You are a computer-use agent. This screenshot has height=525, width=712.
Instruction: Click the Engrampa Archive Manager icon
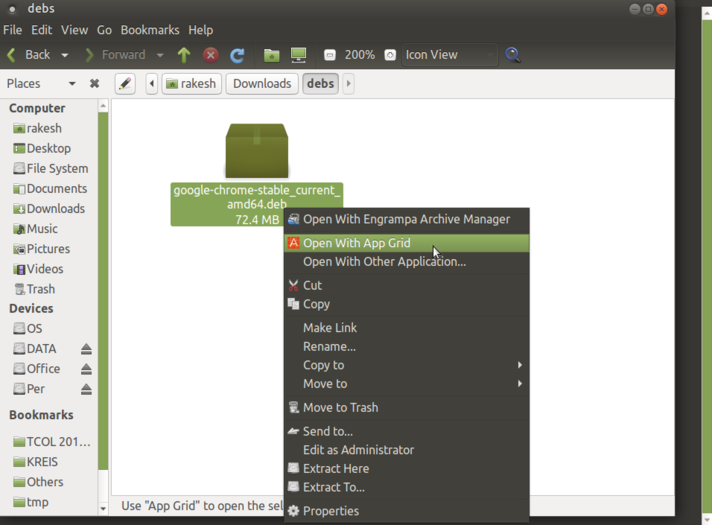[x=293, y=219]
